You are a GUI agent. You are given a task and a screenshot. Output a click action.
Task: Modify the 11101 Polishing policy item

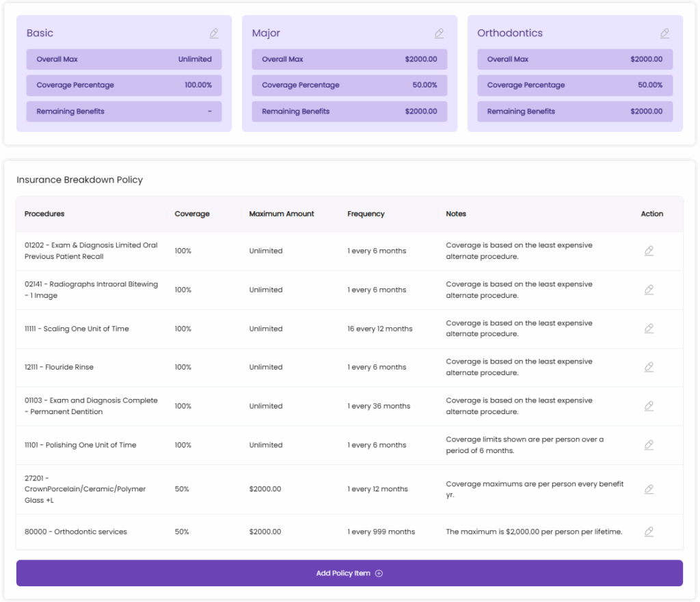649,445
